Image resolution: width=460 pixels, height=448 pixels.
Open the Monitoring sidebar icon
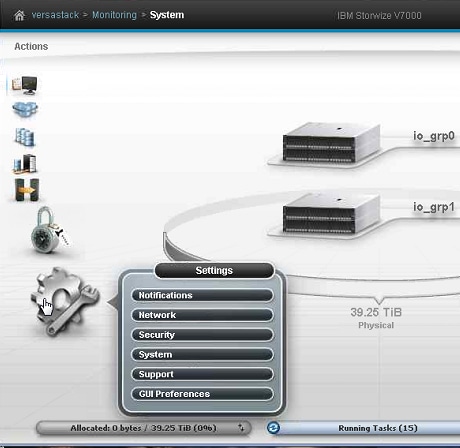(x=25, y=85)
